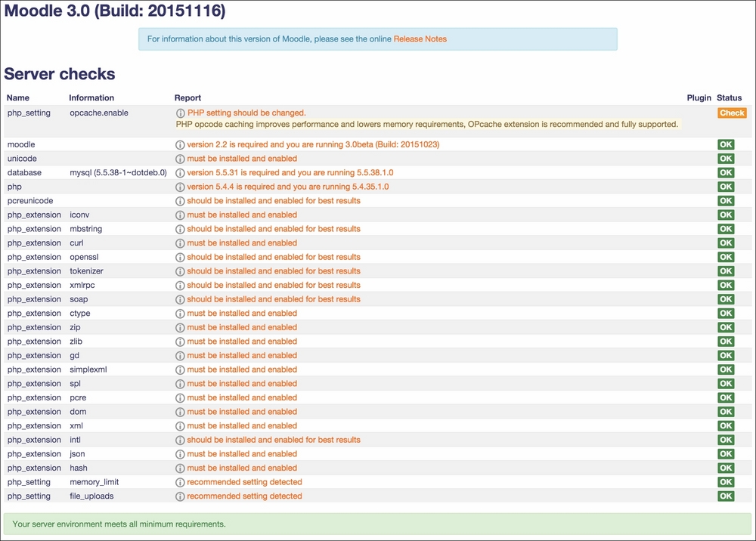Click info icon in database mysql row
This screenshot has height=541, width=756.
180,172
